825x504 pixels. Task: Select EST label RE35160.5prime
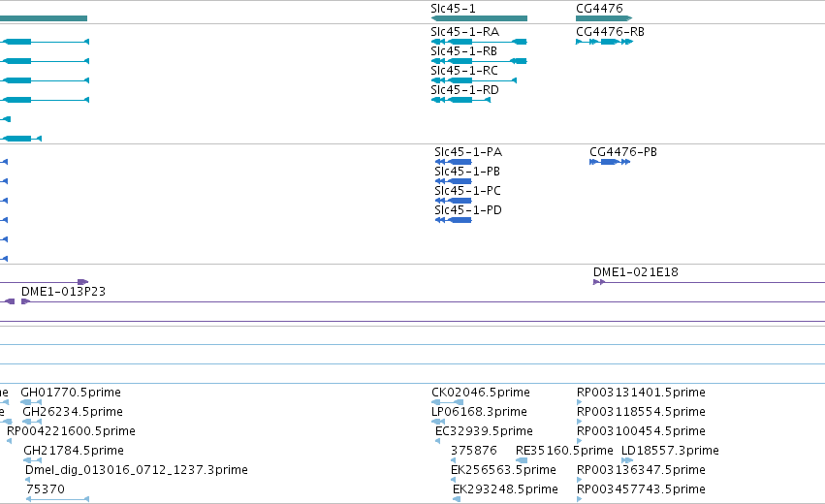564,451
